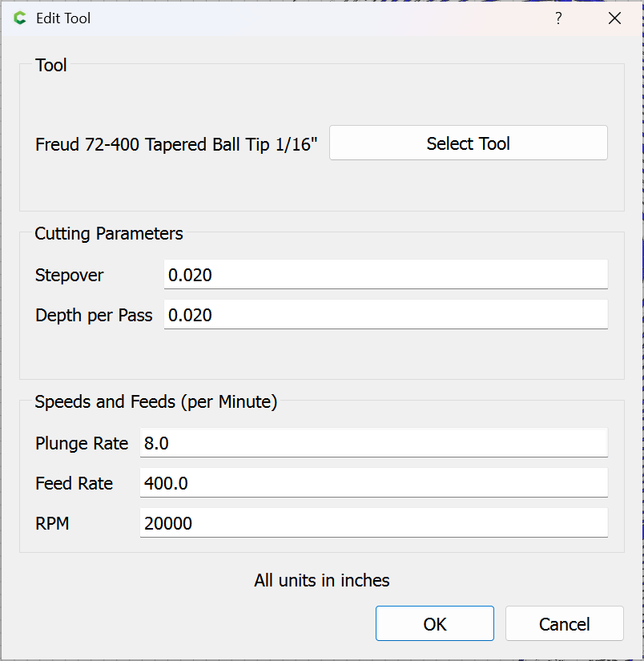Click the Cutting Parameters group heading
Viewport: 644px width, 661px height.
(x=109, y=234)
